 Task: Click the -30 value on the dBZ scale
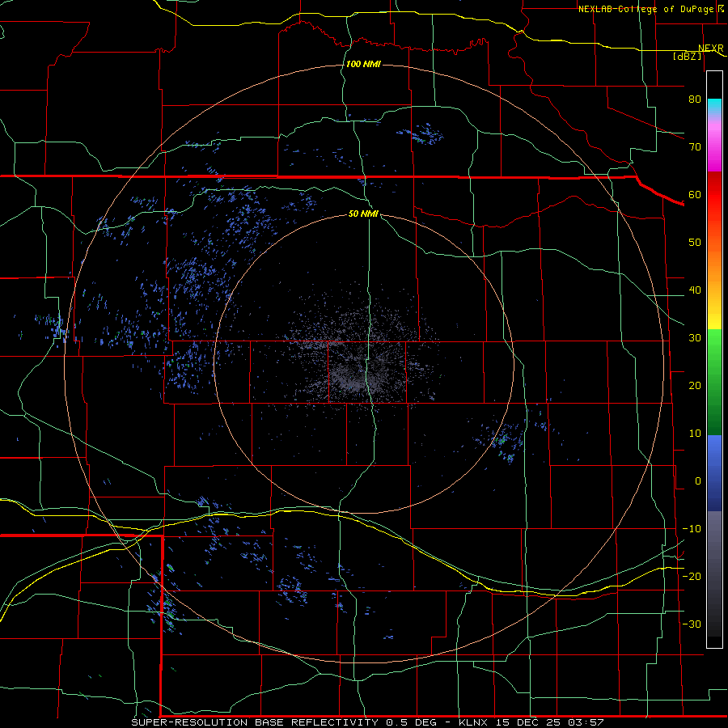tap(692, 624)
